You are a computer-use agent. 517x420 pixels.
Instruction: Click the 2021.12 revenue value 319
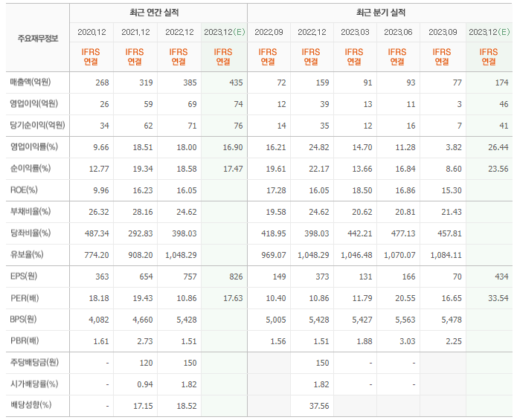coord(146,83)
